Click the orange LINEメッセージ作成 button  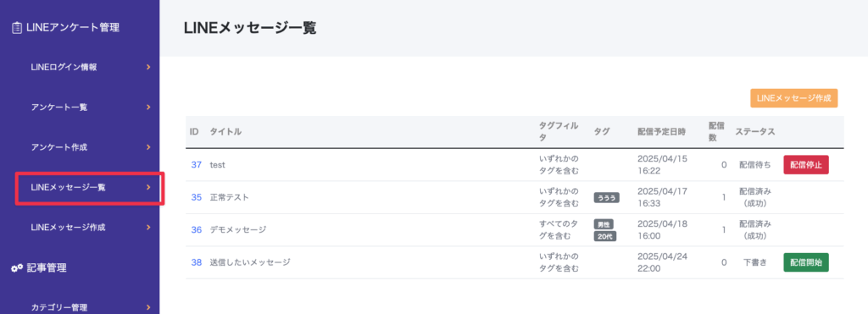pos(793,98)
